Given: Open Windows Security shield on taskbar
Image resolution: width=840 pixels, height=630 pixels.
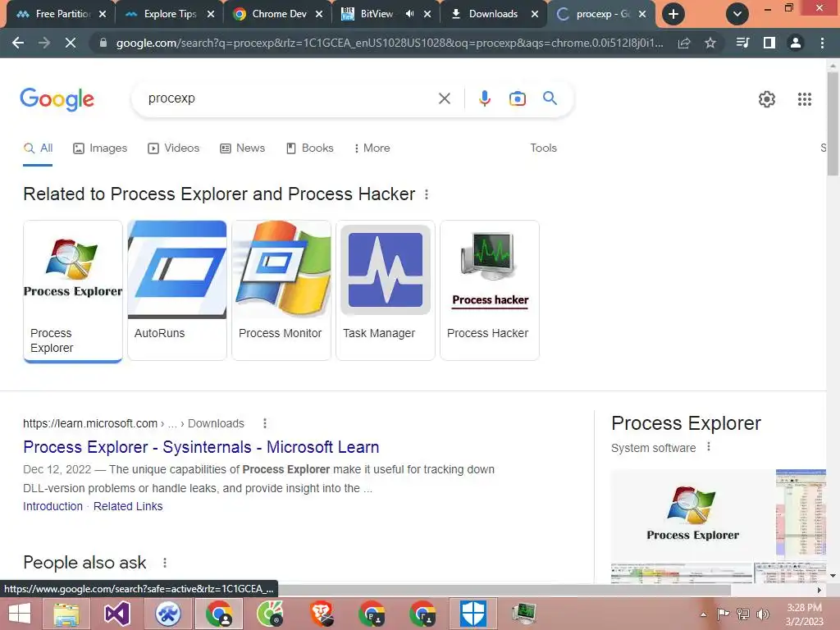Looking at the screenshot, I should click(473, 614).
